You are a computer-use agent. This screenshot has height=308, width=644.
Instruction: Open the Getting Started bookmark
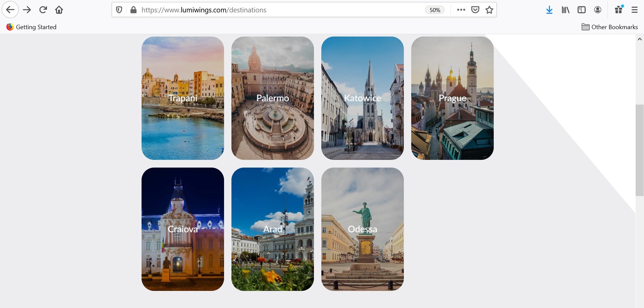pyautogui.click(x=32, y=27)
